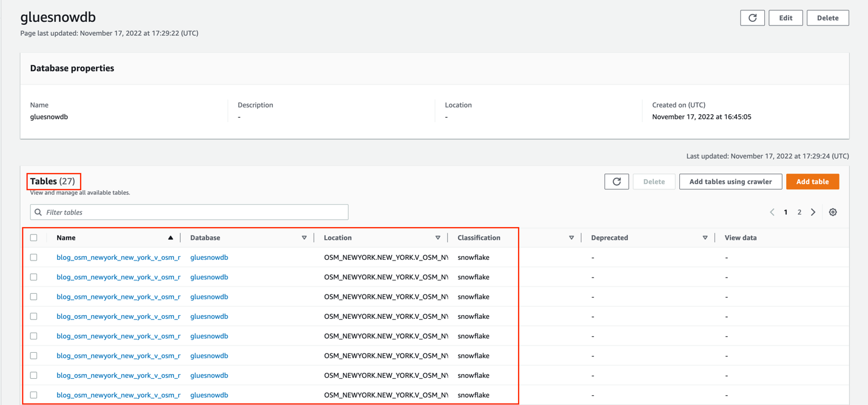Viewport: 868px width, 405px height.
Task: Open the Add tables using crawler option
Action: [730, 181]
